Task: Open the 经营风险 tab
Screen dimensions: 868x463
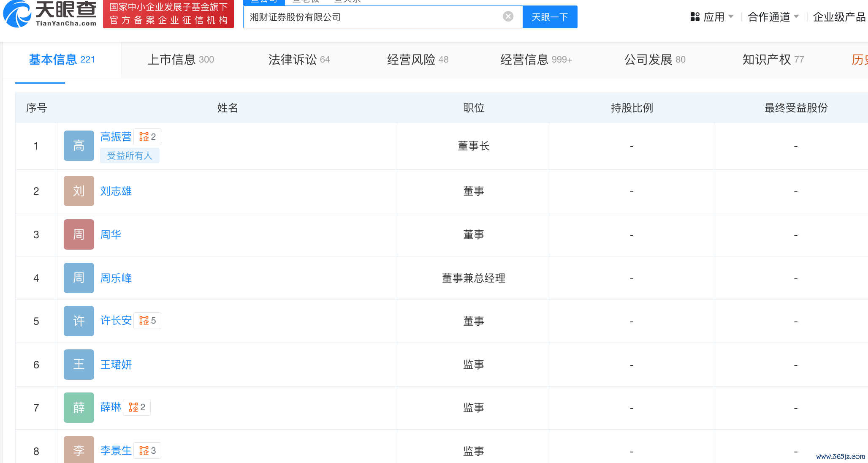Action: click(x=418, y=60)
